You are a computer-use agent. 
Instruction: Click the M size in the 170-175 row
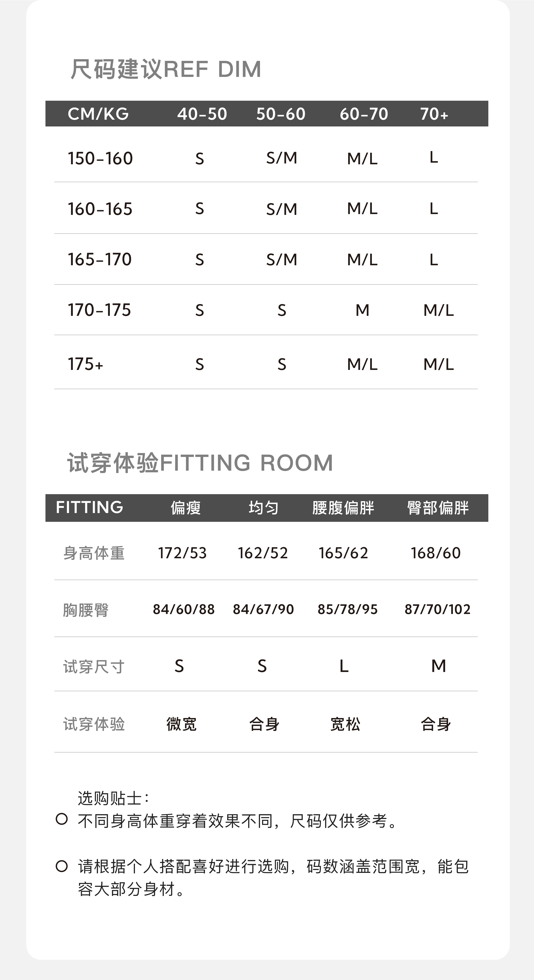[362, 310]
